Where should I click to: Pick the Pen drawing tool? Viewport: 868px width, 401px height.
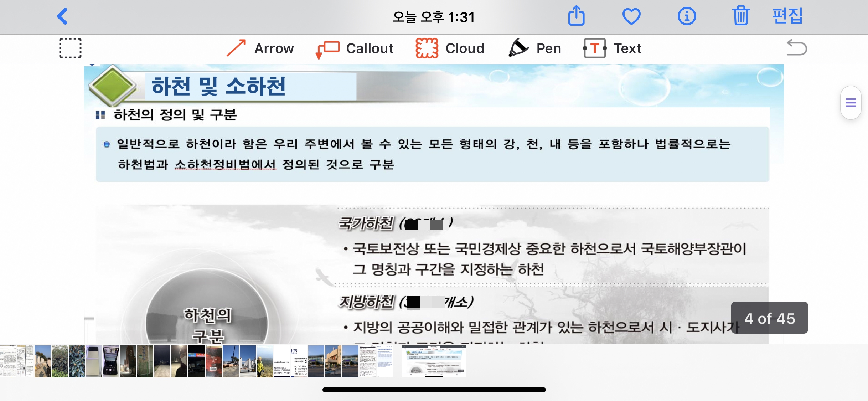tap(534, 48)
